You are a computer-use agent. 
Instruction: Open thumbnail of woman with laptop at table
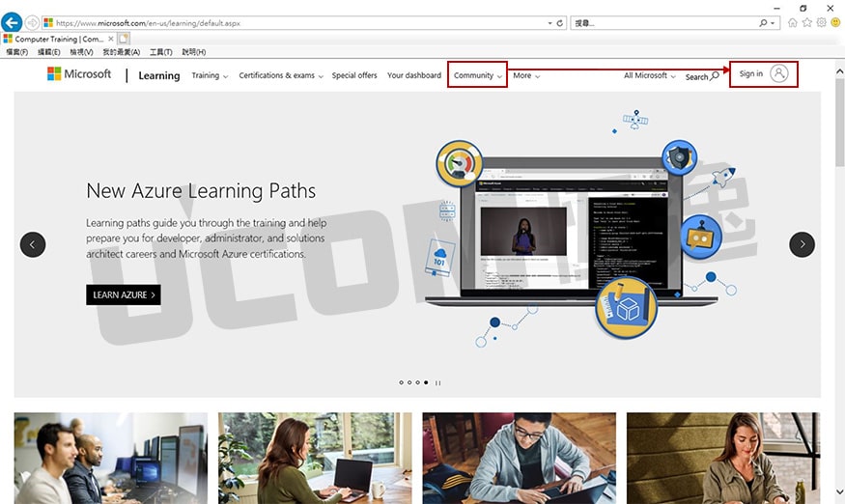click(315, 459)
